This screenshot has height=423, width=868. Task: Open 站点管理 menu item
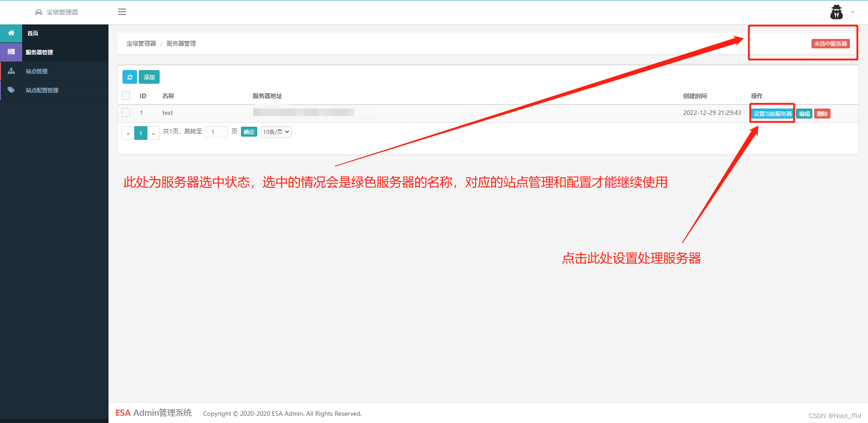[37, 71]
